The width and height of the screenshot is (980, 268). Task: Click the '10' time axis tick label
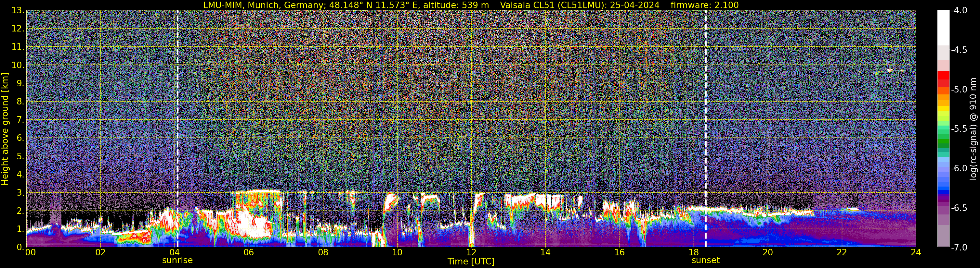(397, 253)
